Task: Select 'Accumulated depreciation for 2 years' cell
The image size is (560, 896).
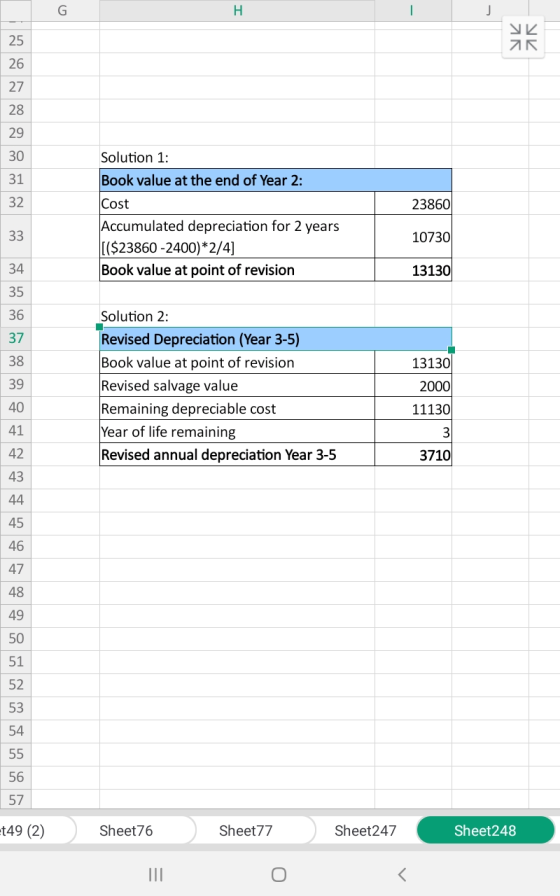Action: tap(237, 236)
